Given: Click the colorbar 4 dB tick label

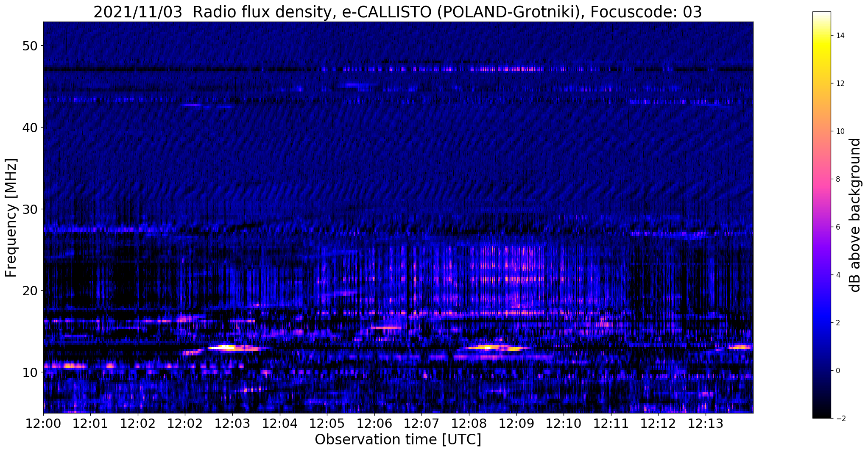Looking at the screenshot, I should click(837, 275).
